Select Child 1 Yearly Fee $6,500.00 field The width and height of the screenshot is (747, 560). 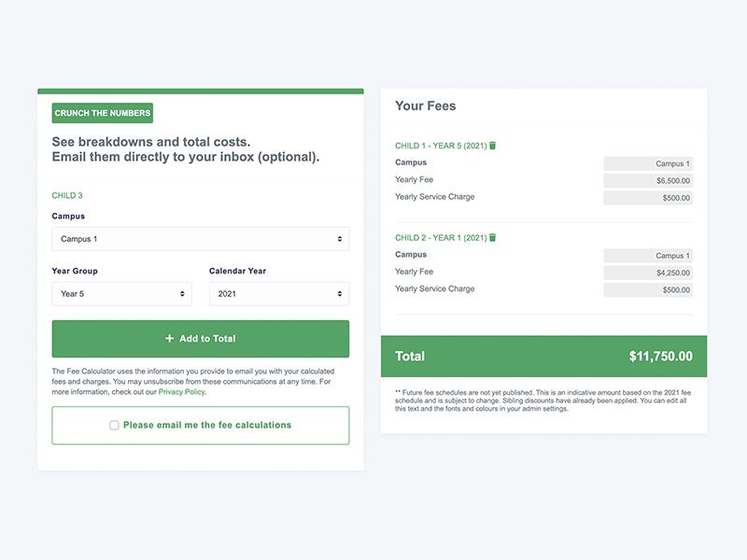648,180
